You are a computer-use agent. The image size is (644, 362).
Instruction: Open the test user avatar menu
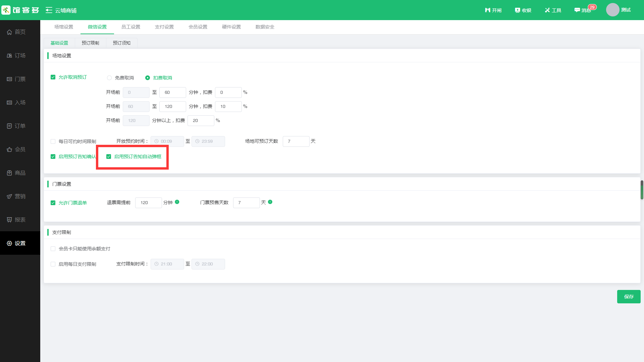612,10
